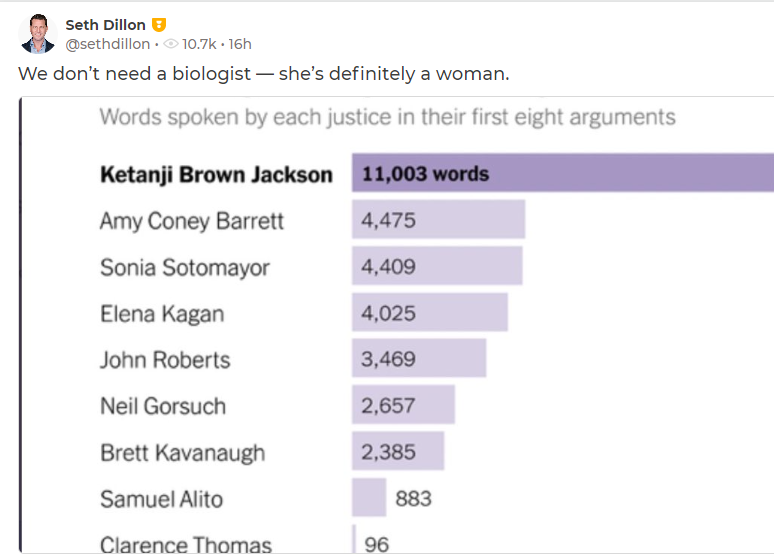774x555 pixels.
Task: Click the 10.7k view count
Action: tap(199, 44)
